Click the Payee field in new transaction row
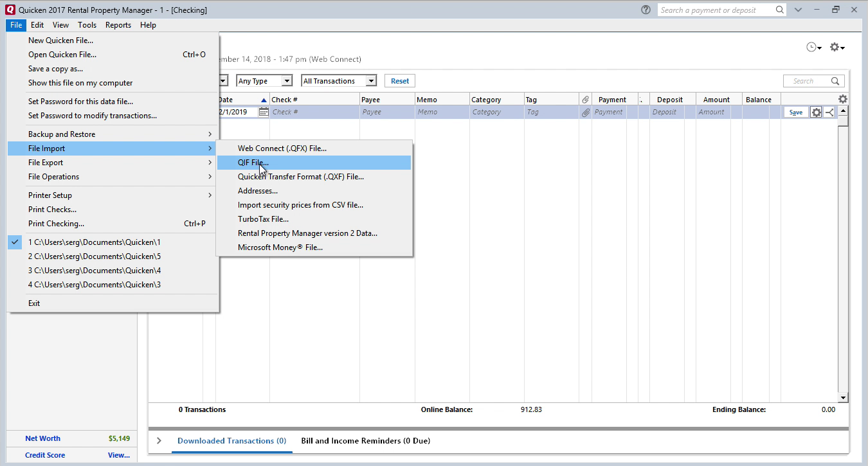Image resolution: width=868 pixels, height=466 pixels. point(387,112)
